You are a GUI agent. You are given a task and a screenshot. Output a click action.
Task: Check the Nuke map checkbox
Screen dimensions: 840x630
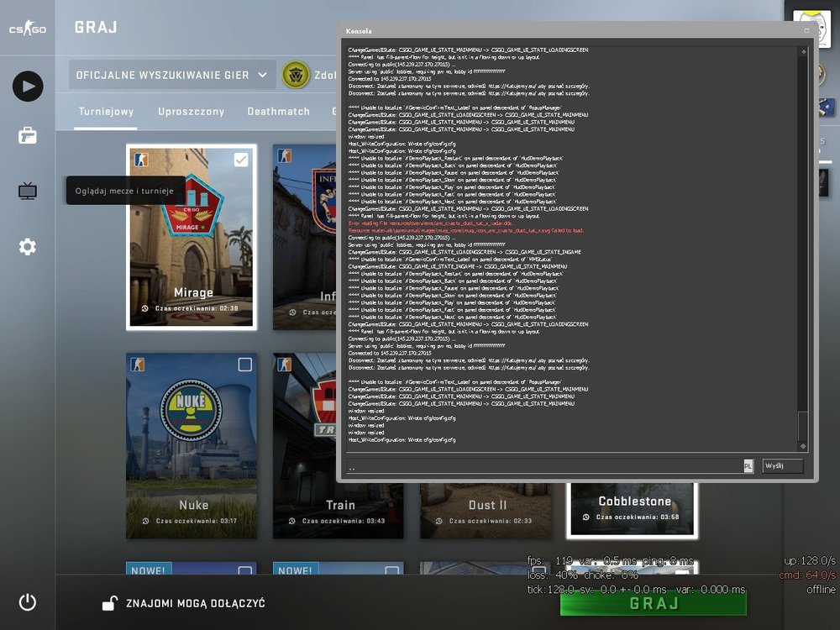pyautogui.click(x=244, y=365)
